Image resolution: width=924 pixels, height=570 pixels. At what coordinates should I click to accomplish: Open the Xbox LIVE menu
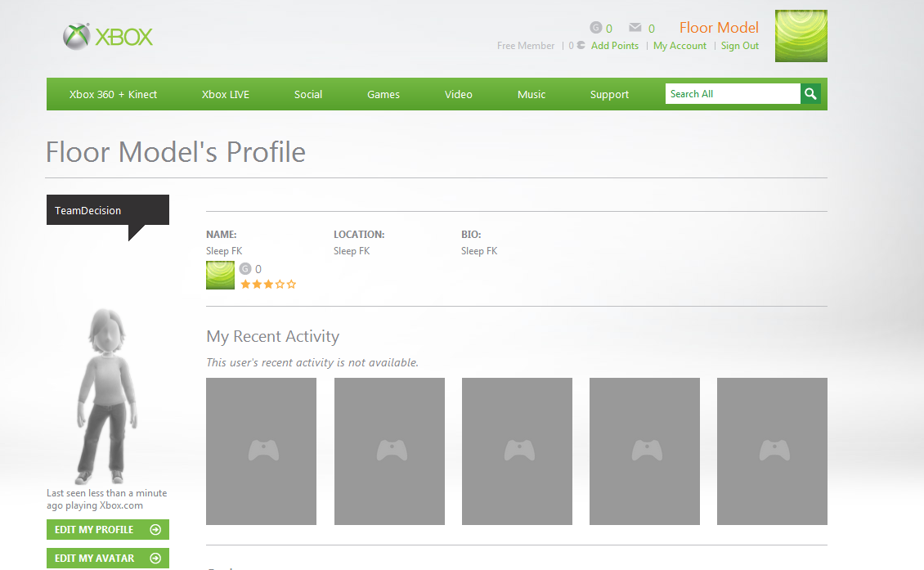pyautogui.click(x=226, y=94)
